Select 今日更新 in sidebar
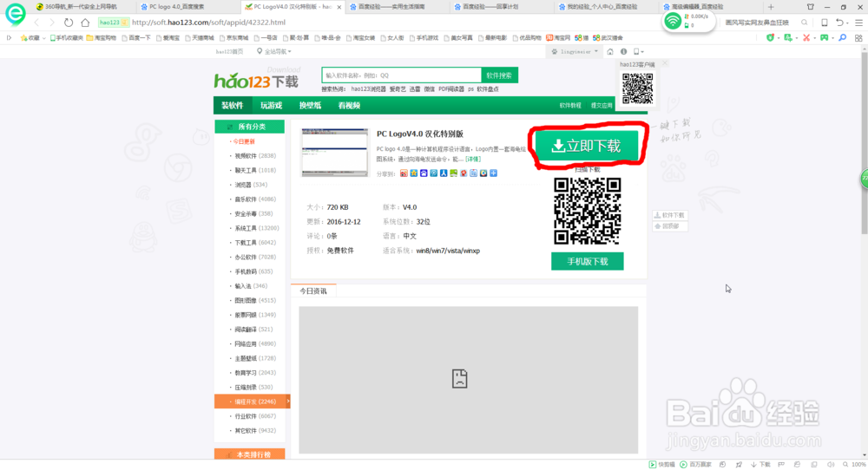Screen dimensions: 868x470 (244, 141)
